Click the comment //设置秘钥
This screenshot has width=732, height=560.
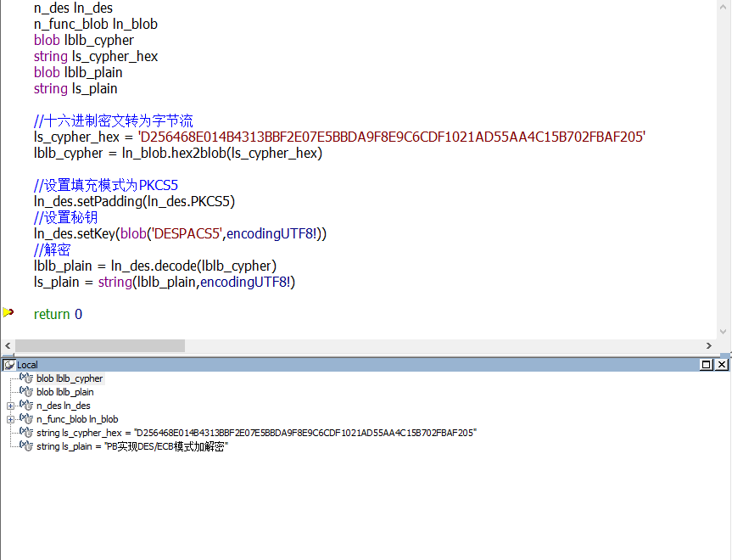pos(66,218)
